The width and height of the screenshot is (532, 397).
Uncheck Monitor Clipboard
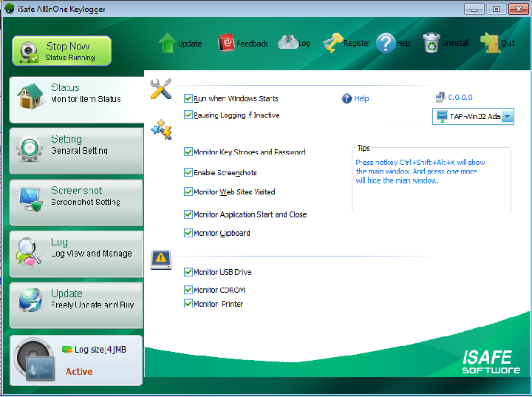(x=188, y=233)
